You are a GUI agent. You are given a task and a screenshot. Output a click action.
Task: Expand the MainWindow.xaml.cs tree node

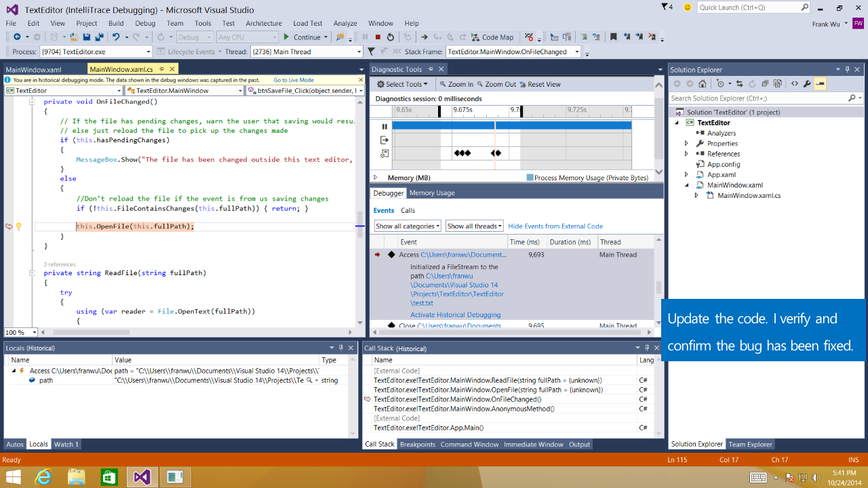[x=696, y=195]
